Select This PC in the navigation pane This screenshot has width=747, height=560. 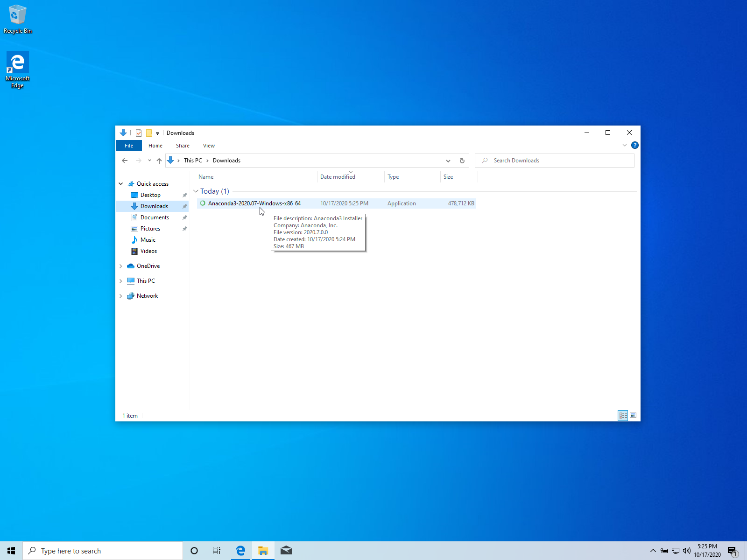(x=146, y=281)
